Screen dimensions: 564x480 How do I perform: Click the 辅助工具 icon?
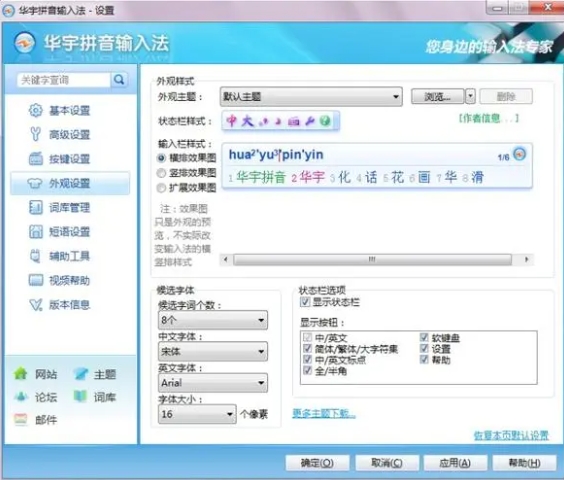[x=35, y=256]
